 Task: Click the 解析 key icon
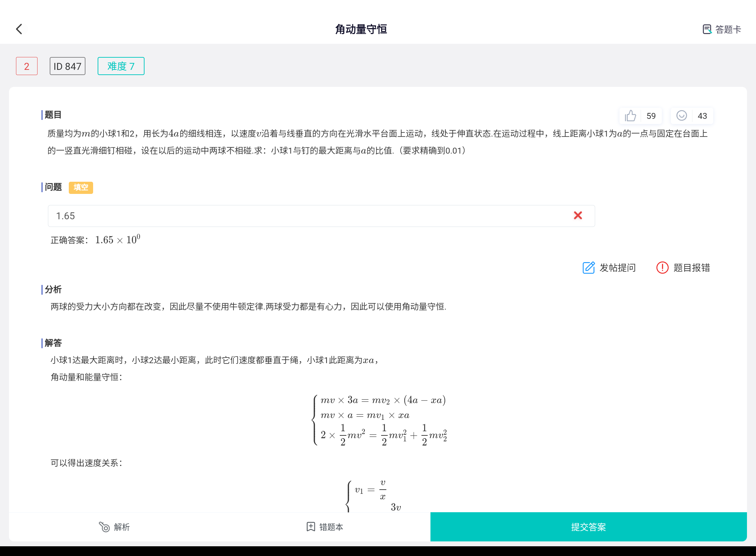coord(104,527)
